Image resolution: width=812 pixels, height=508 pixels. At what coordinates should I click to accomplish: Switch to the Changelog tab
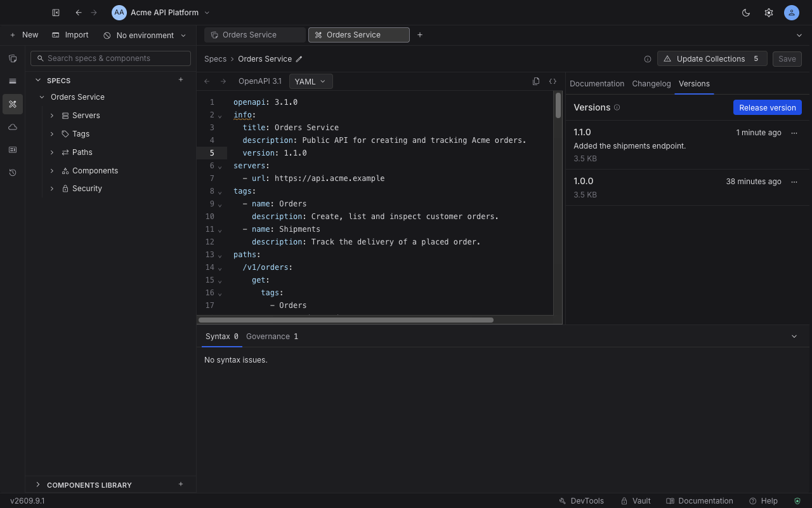652,84
